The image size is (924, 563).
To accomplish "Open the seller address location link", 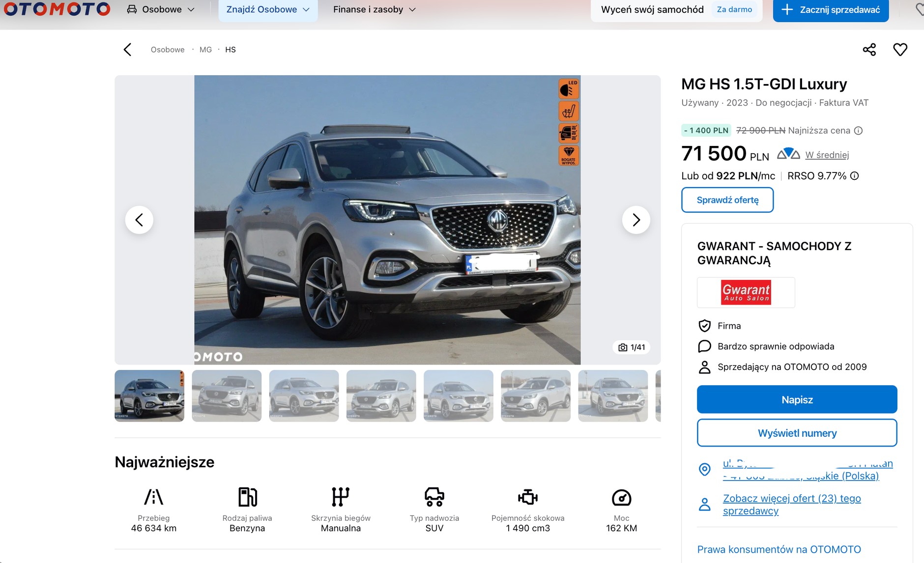I will tap(808, 470).
